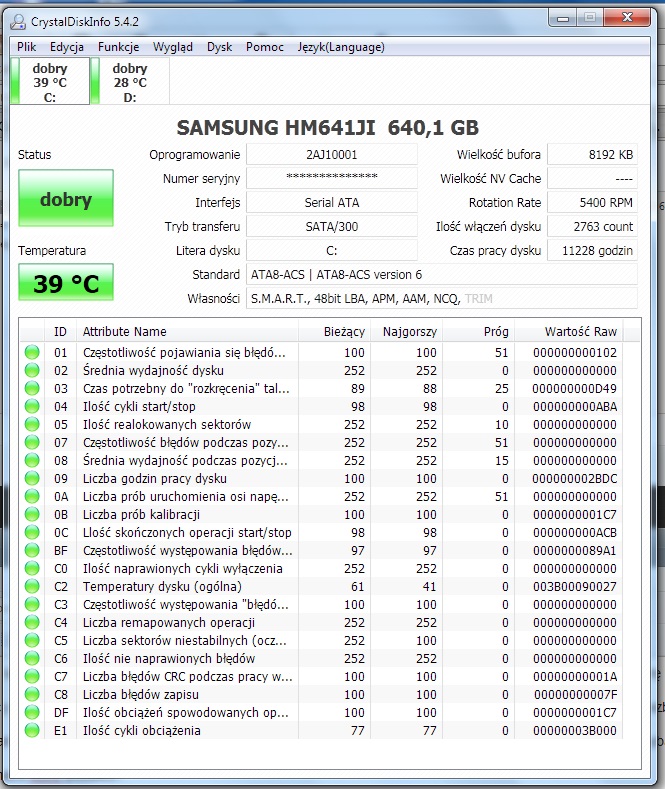Image resolution: width=665 pixels, height=789 pixels.
Task: Click green status dot for attribute C2
Action: [32, 586]
